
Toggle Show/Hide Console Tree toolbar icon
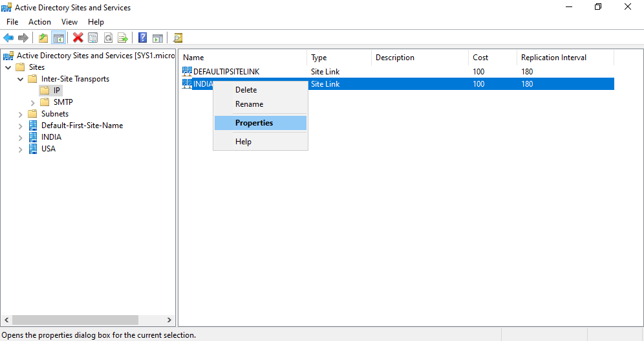[x=58, y=38]
